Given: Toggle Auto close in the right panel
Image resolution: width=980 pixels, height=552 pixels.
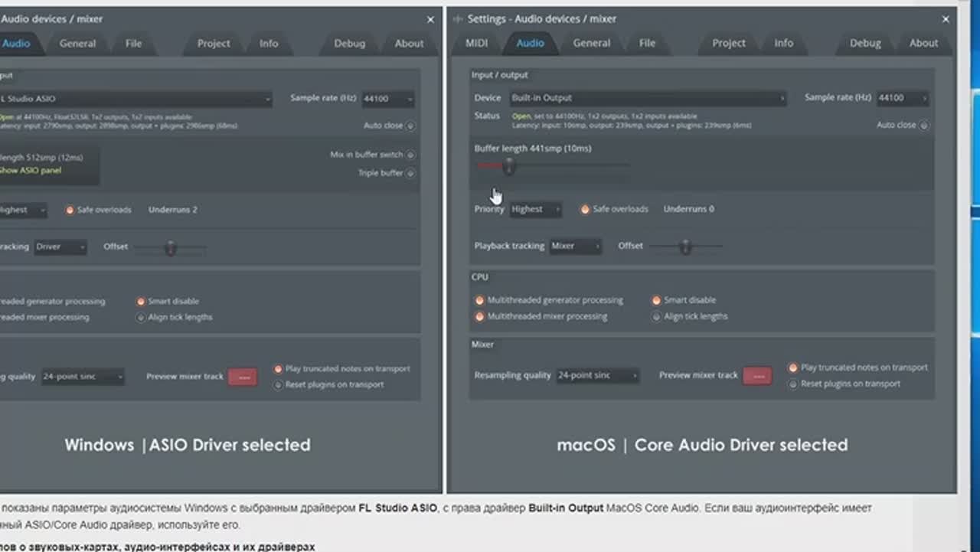Looking at the screenshot, I should [x=924, y=126].
